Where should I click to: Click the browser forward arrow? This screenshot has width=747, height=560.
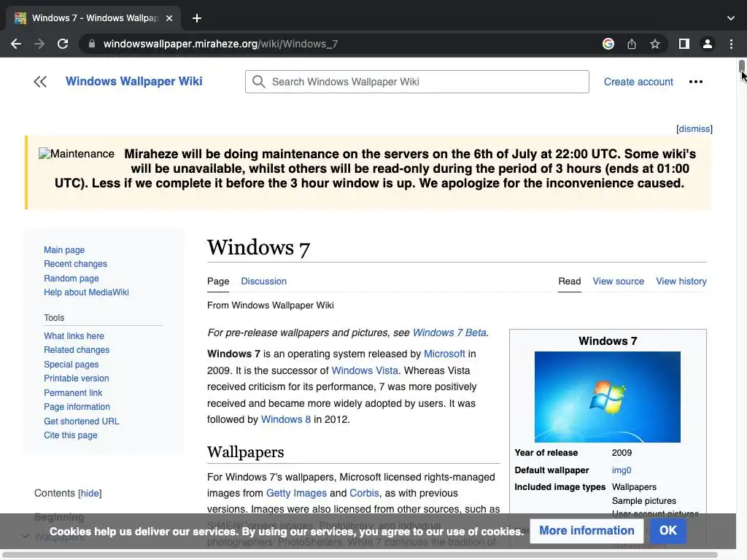39,44
